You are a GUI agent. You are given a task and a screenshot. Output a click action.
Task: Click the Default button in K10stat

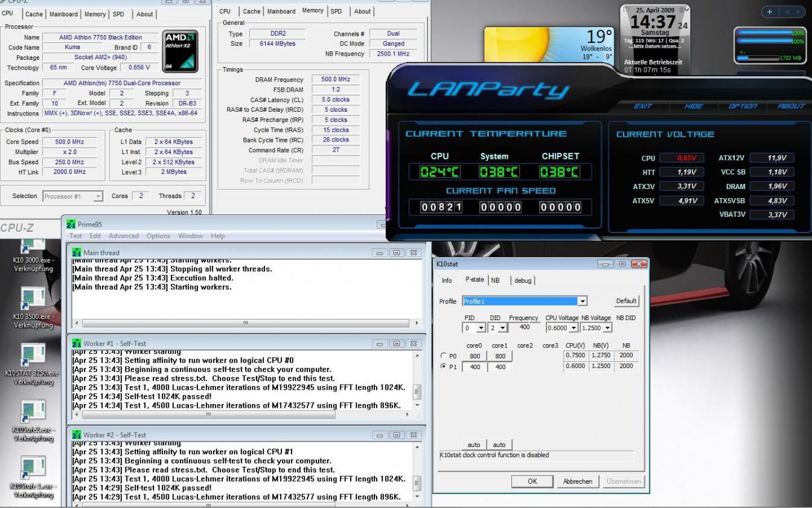click(626, 301)
